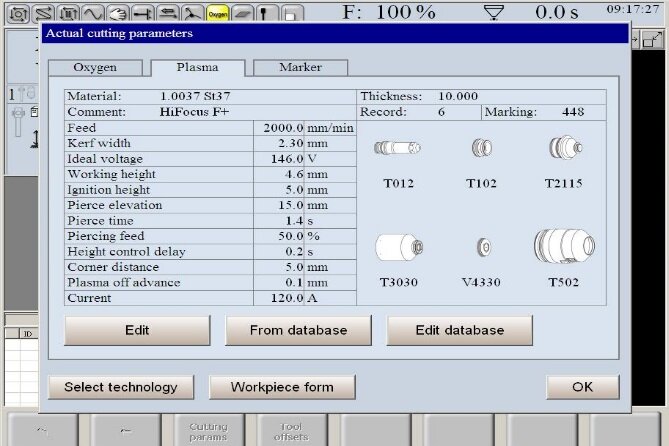
Task: Select the T3030 cap part image
Action: point(398,247)
